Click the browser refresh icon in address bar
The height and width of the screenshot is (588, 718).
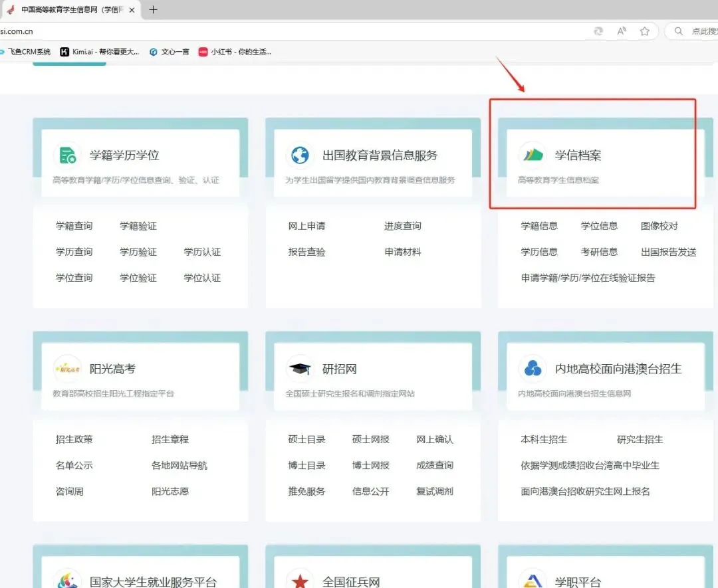pyautogui.click(x=598, y=31)
